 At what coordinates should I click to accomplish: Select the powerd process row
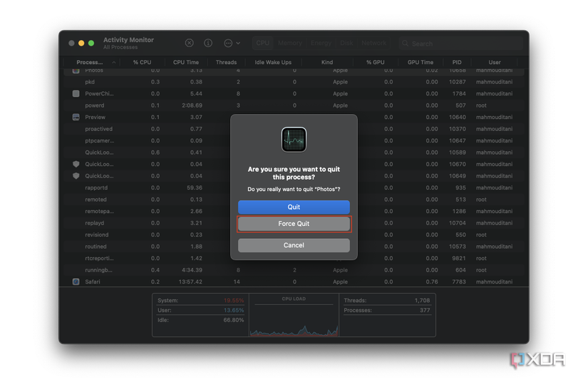[294, 105]
